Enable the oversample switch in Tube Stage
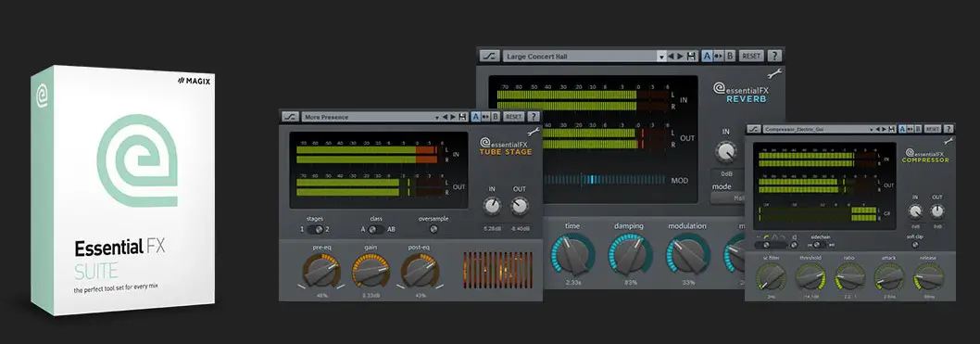The image size is (980, 344). point(433,230)
